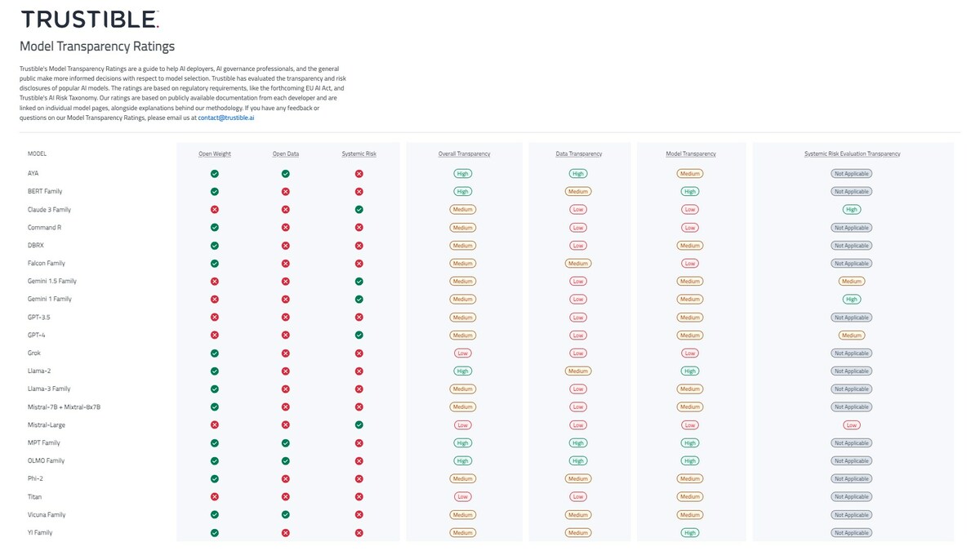Viewport: 980px width, 551px height.
Task: Click the Open Weight column header
Action: 215,153
